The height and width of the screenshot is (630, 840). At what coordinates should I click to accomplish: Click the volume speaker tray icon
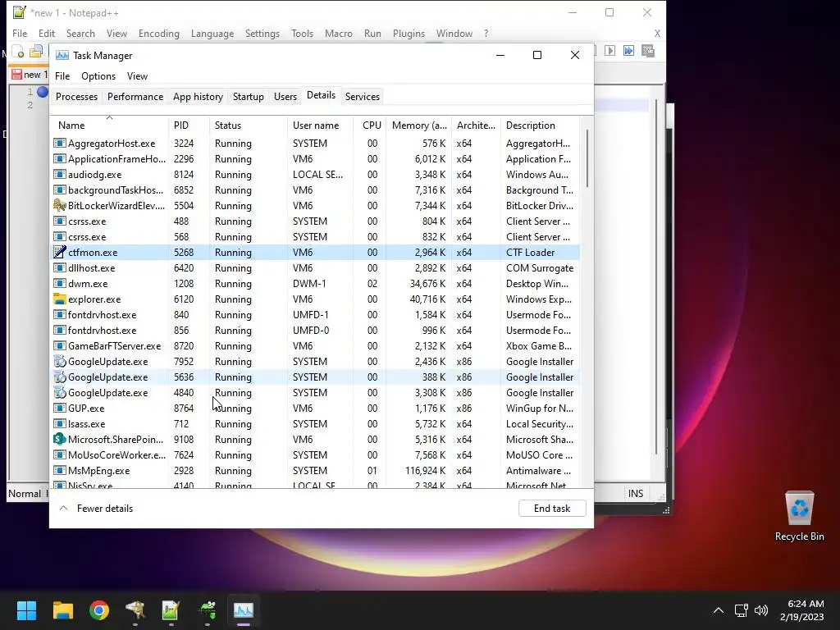pyautogui.click(x=760, y=610)
